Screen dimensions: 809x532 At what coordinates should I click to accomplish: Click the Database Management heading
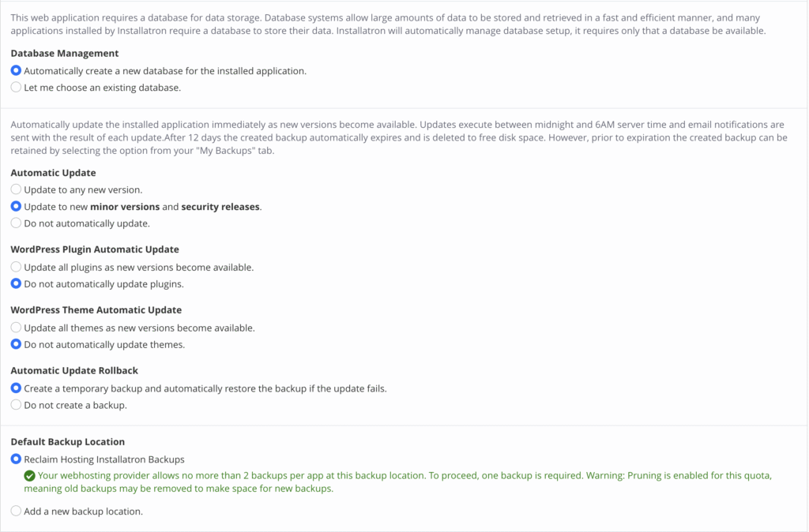coord(65,54)
